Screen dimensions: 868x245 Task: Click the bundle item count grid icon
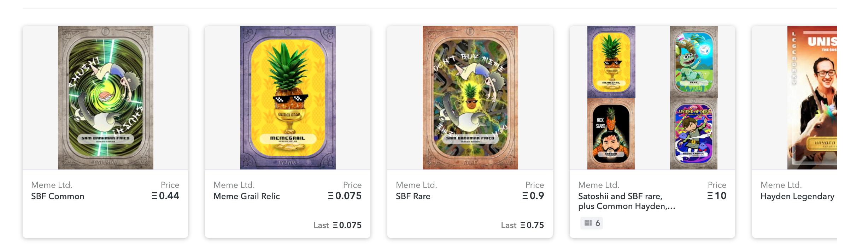(x=588, y=223)
